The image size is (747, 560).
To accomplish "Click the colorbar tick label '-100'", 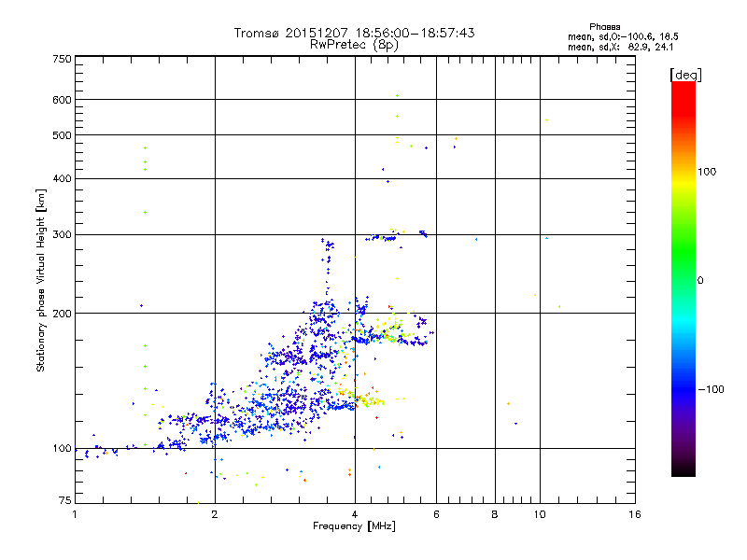I will 711,389.
